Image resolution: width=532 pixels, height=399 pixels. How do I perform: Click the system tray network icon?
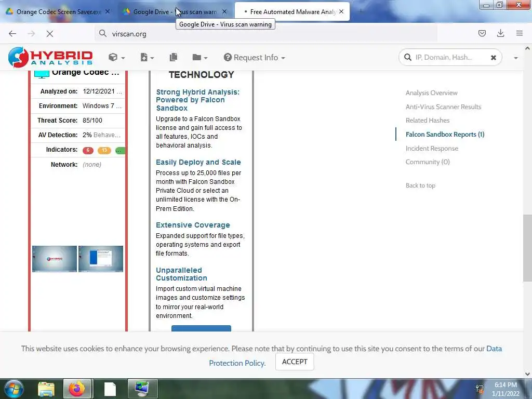[480, 390]
